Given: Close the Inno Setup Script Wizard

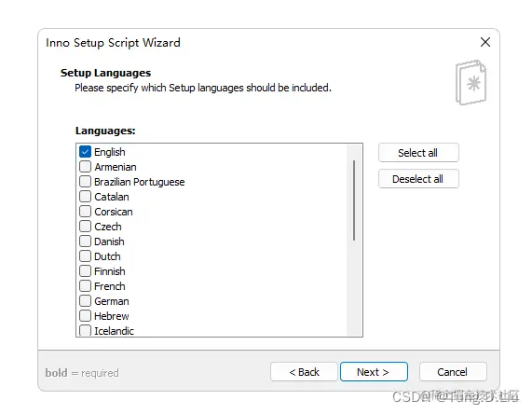Looking at the screenshot, I should (485, 42).
